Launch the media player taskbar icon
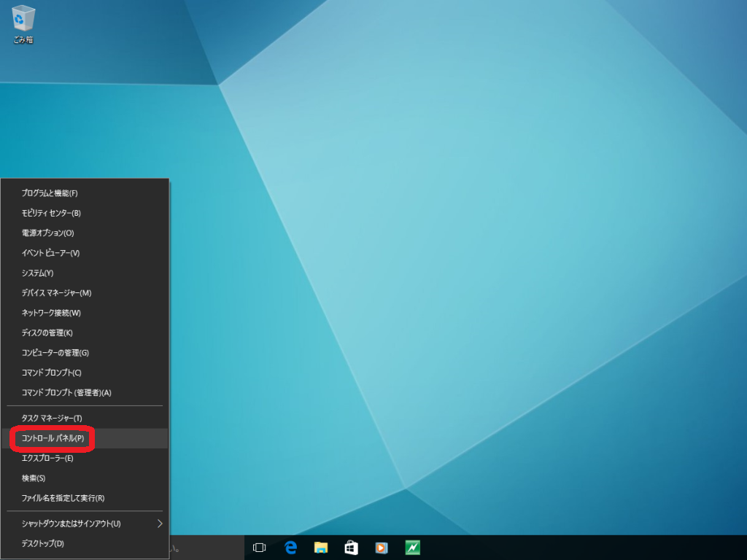 click(x=382, y=548)
